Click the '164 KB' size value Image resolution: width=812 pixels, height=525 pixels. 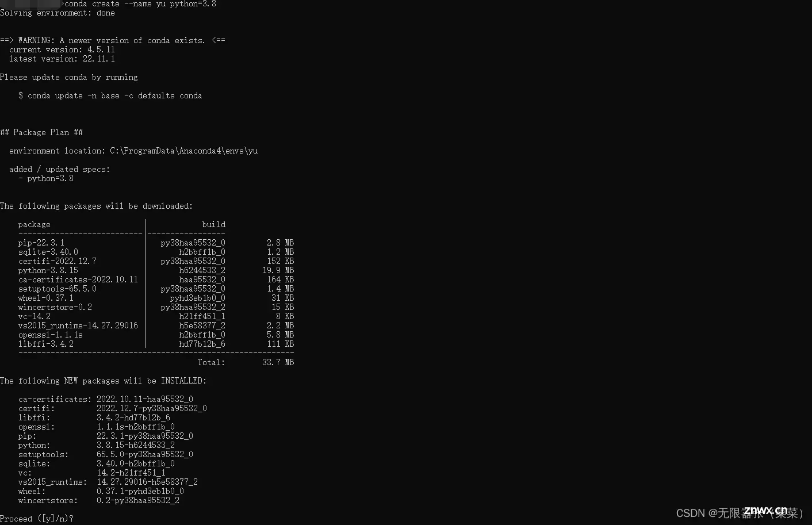point(281,279)
